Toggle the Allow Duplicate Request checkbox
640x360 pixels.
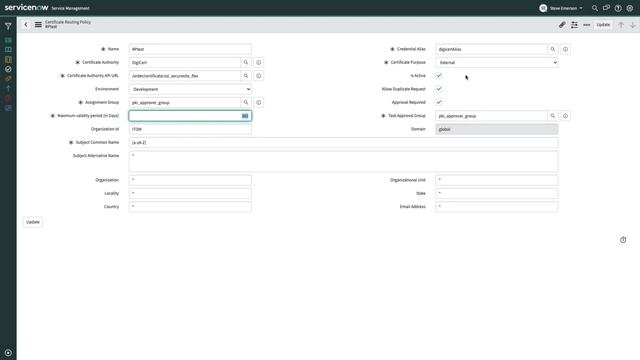439,89
